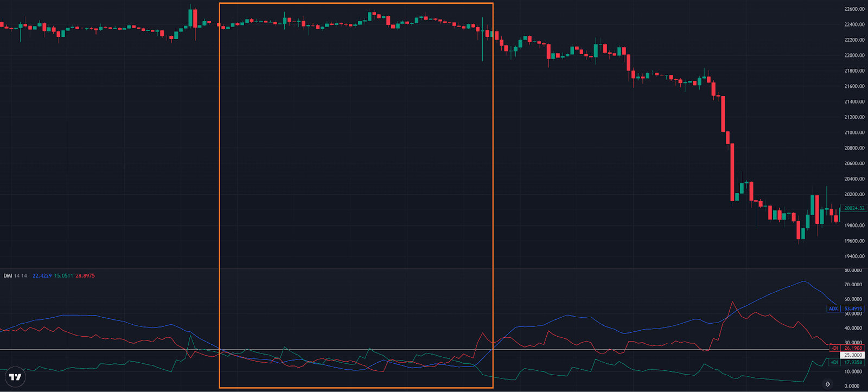Click the DMI indicator title
Viewport: 868px width, 392px height.
pyautogui.click(x=8, y=276)
